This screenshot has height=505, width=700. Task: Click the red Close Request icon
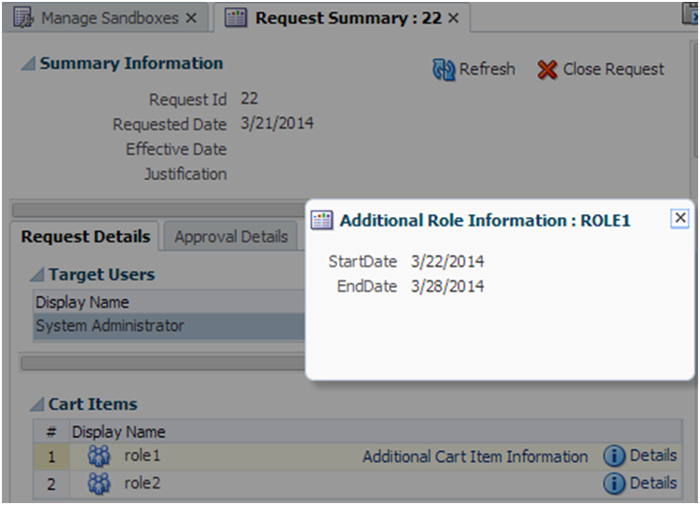[x=547, y=69]
